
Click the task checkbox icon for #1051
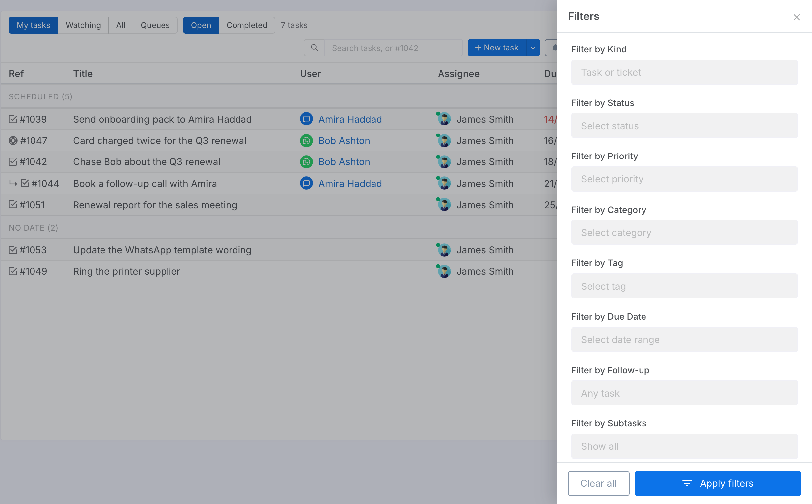pyautogui.click(x=13, y=204)
